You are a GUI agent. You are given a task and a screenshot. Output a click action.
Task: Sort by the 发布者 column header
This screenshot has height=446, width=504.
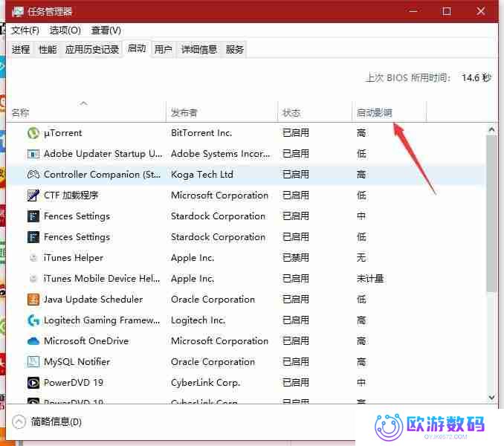(x=222, y=111)
